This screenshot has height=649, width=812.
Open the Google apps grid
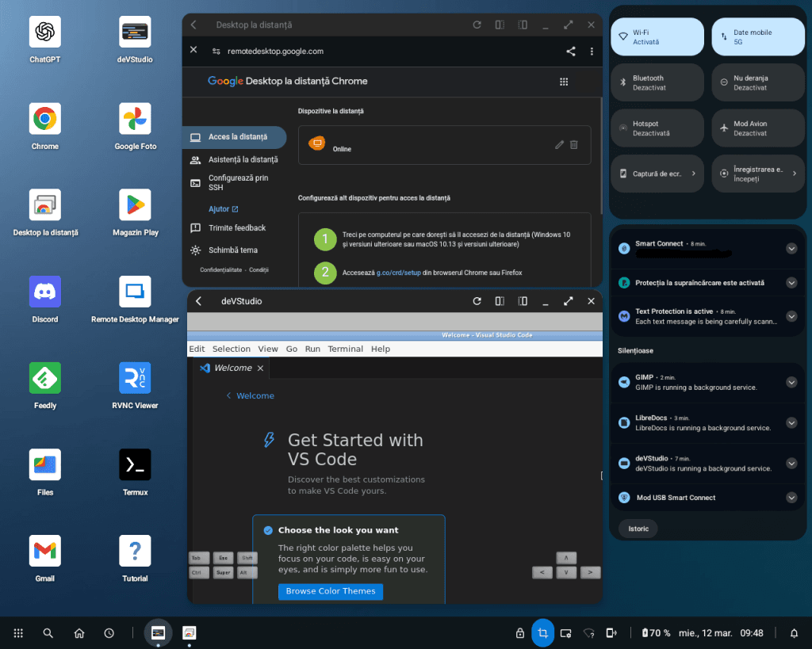click(564, 82)
